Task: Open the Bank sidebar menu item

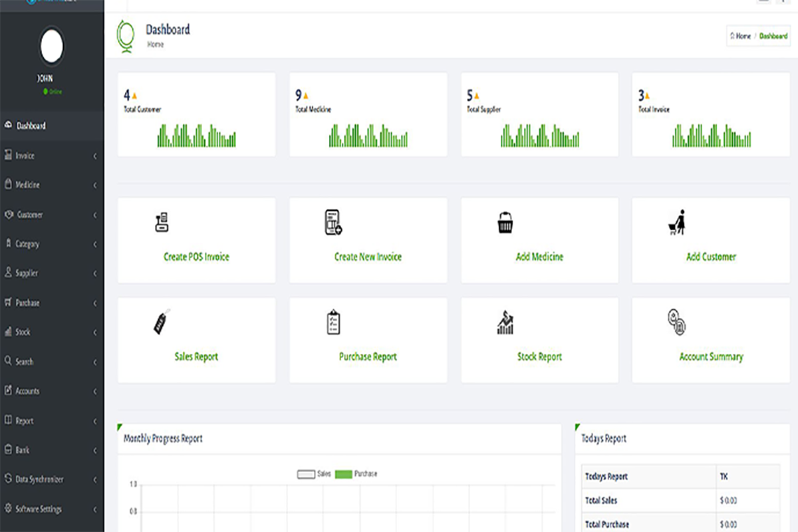Action: 23,450
